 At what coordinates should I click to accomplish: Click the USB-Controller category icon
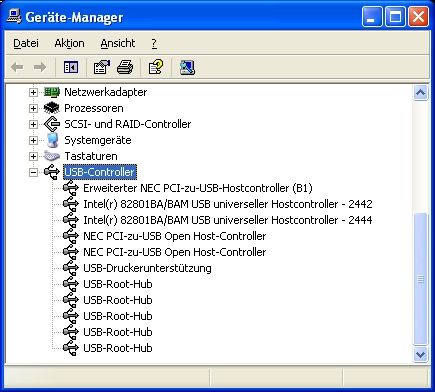click(52, 172)
